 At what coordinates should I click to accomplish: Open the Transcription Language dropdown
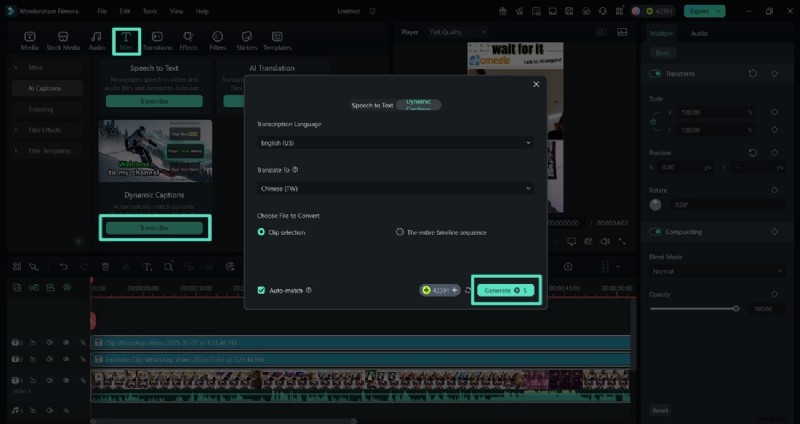coord(394,143)
